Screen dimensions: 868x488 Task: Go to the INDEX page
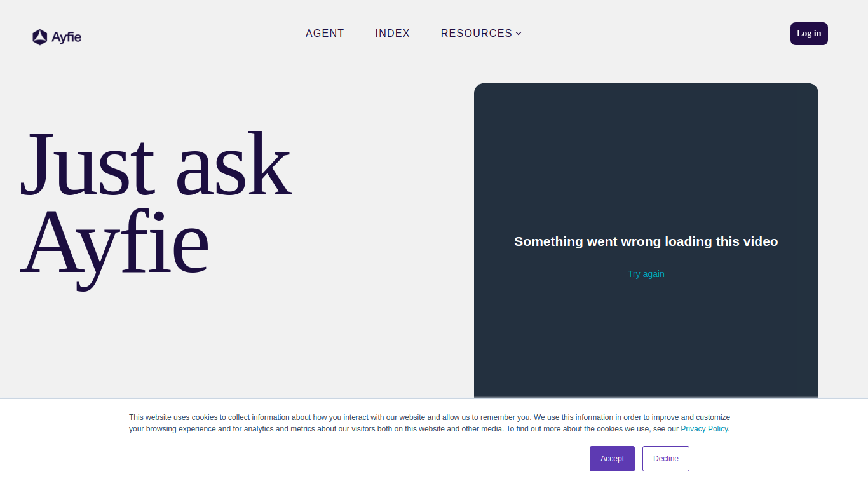click(393, 34)
